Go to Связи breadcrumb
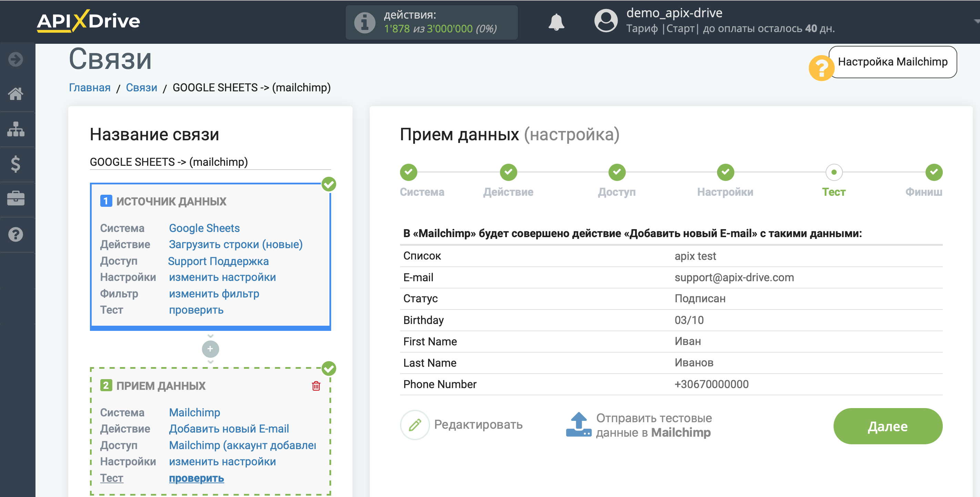The height and width of the screenshot is (497, 980). (x=142, y=88)
